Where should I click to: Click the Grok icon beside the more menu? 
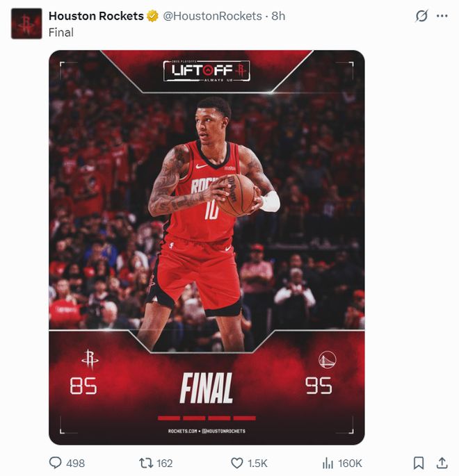[x=421, y=16]
